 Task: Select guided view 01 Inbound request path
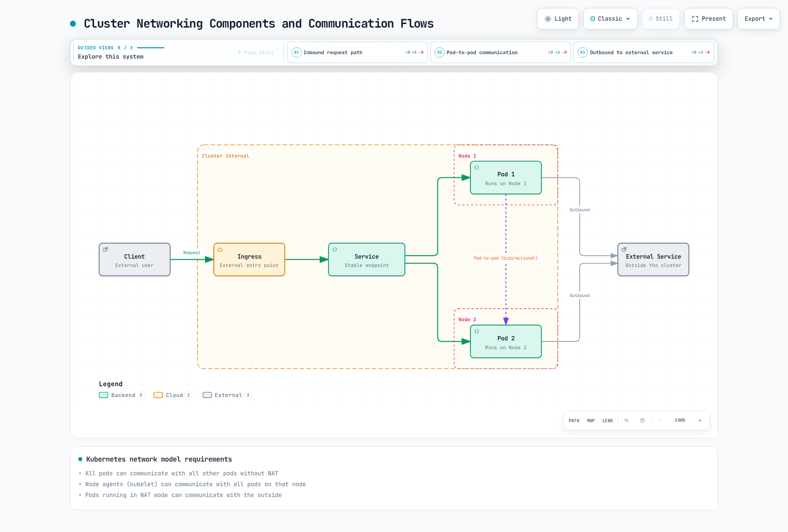pyautogui.click(x=357, y=52)
